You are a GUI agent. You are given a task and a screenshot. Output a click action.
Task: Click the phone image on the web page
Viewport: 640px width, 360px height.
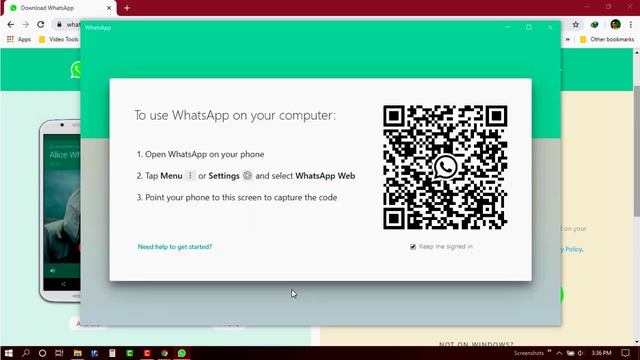click(x=60, y=211)
